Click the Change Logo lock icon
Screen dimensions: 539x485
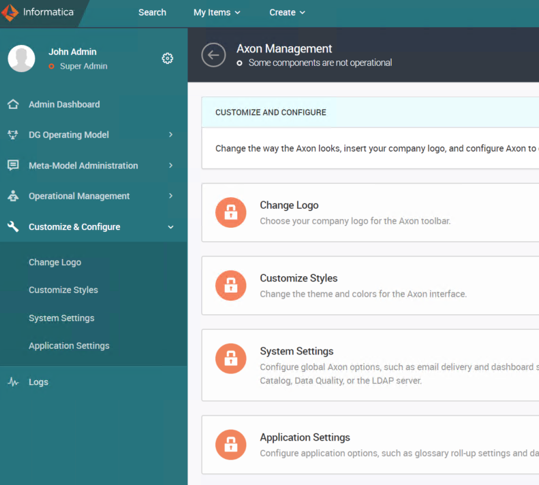point(231,212)
